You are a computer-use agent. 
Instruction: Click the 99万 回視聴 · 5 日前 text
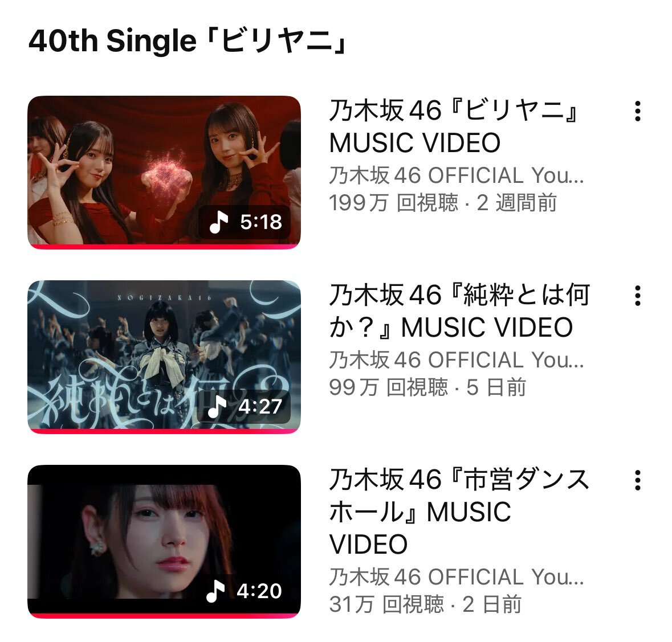click(427, 387)
